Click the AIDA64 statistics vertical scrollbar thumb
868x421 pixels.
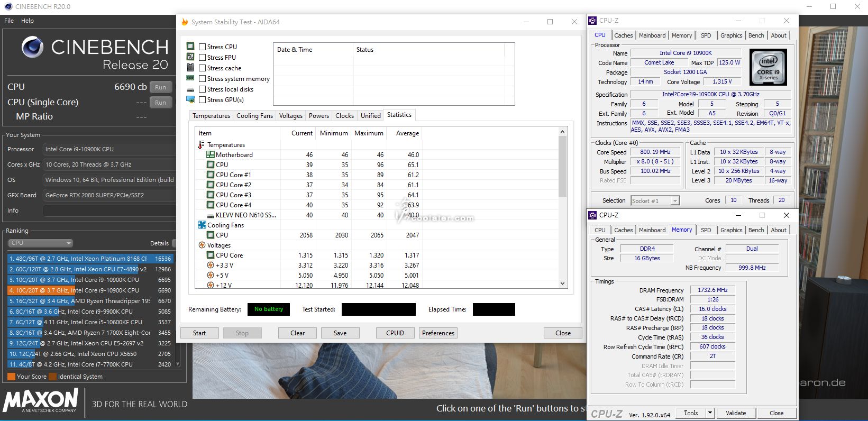coord(562,166)
